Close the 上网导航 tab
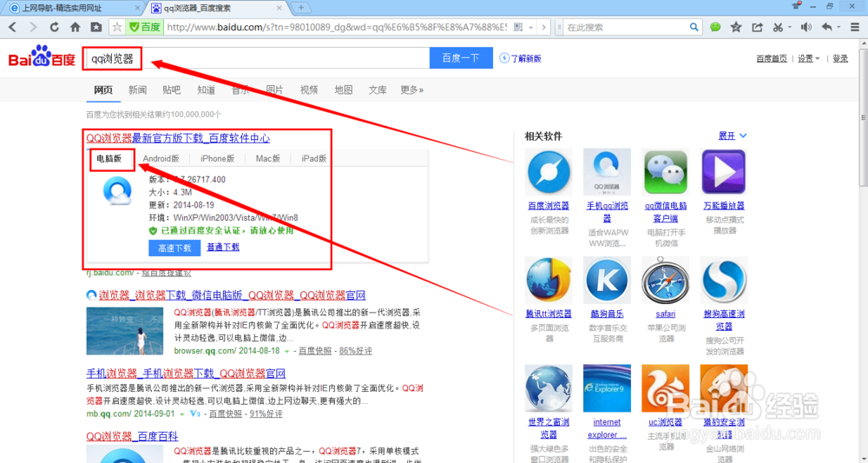The width and height of the screenshot is (868, 463). pyautogui.click(x=138, y=9)
